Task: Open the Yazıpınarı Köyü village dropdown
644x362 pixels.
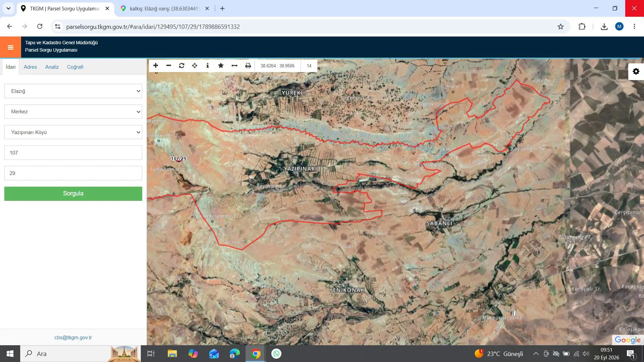Action: [x=73, y=132]
